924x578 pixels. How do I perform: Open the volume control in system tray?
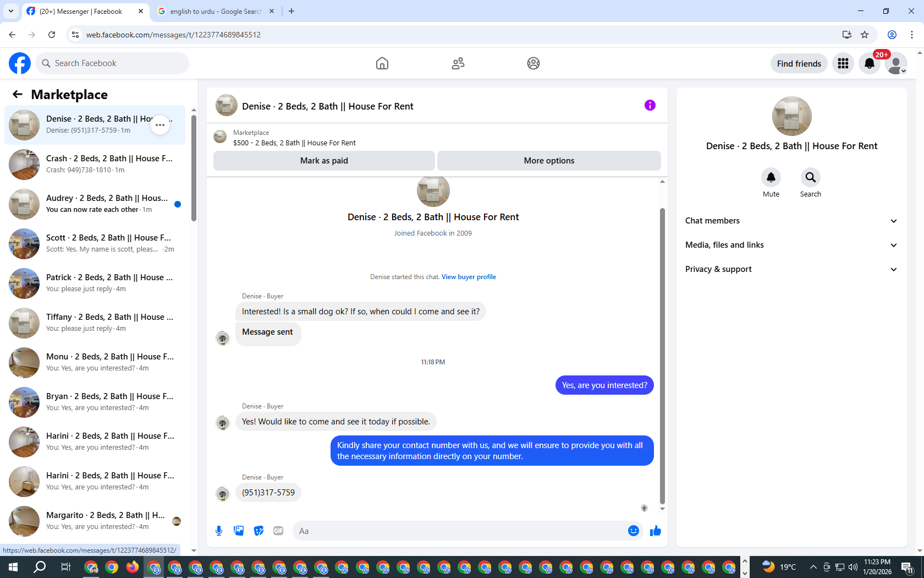point(853,567)
